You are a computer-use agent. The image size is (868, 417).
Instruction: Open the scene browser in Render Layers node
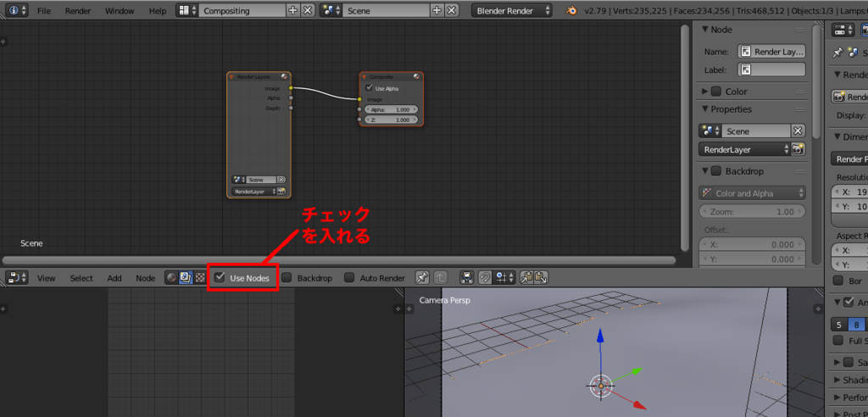click(x=238, y=180)
